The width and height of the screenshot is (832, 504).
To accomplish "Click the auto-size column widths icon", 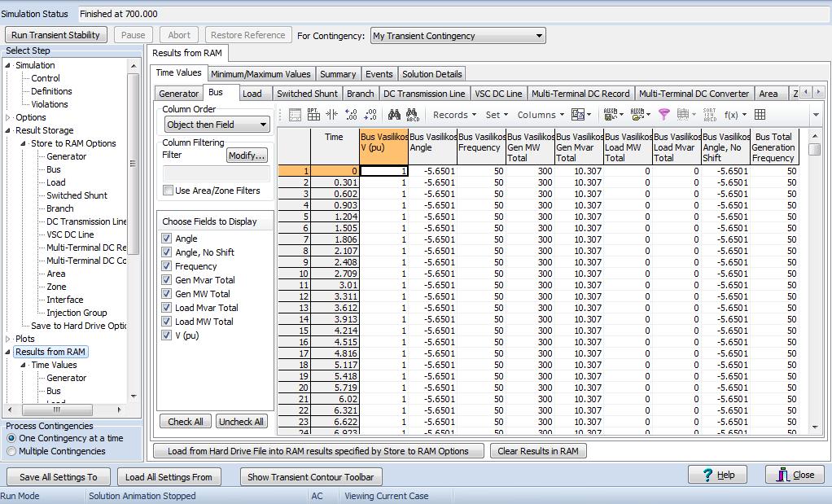I will click(332, 115).
